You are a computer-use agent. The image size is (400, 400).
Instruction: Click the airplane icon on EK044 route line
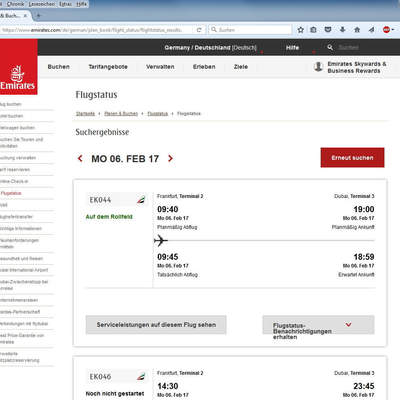point(161,240)
